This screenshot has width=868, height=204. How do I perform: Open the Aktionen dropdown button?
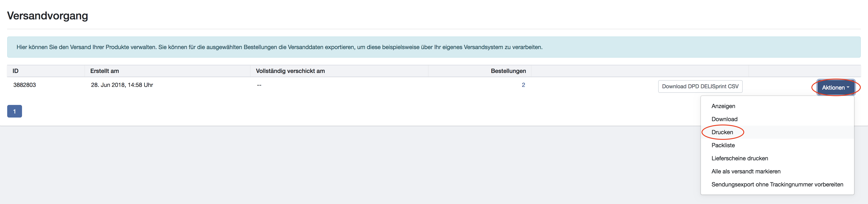(x=836, y=87)
